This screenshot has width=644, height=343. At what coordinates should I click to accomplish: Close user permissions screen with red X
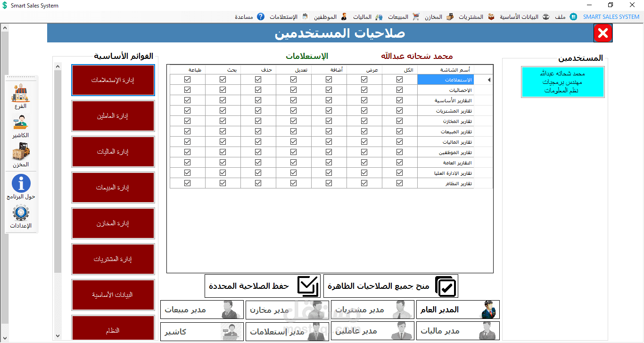[603, 33]
